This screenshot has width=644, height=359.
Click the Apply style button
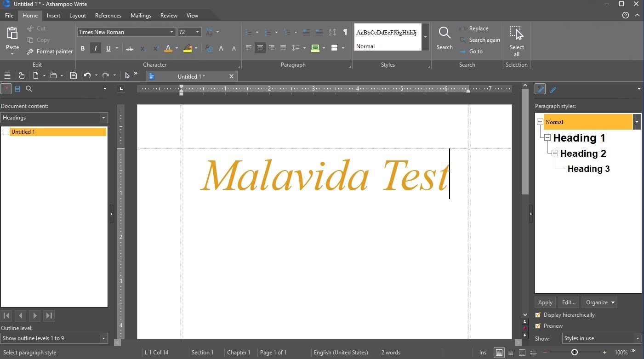click(x=545, y=302)
